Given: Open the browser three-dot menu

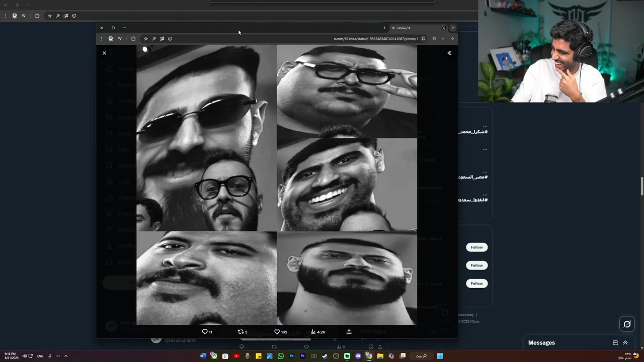Looking at the screenshot, I should [101, 39].
